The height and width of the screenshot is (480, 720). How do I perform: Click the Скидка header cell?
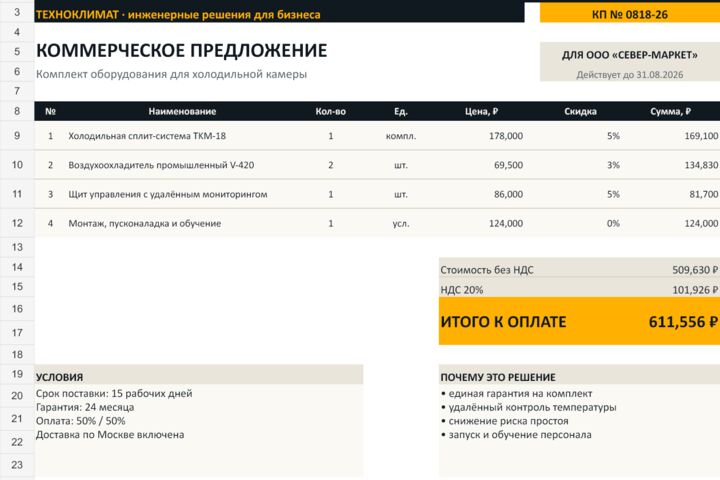pyautogui.click(x=580, y=111)
